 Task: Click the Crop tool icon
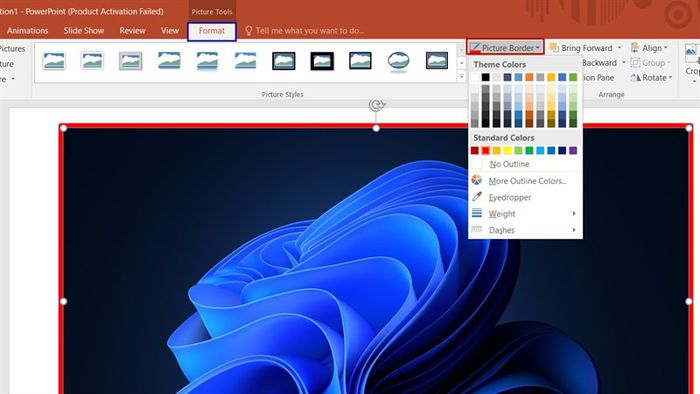click(x=691, y=54)
